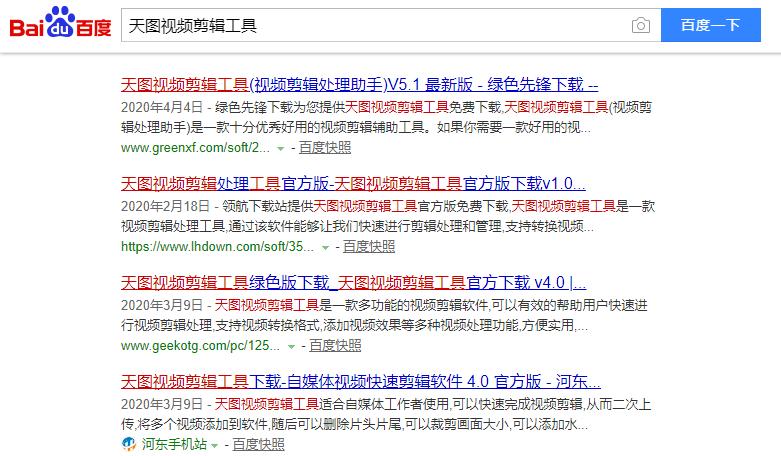Open the 天图视频剪辑处理工具官方版 v1.0 result
The height and width of the screenshot is (456, 781).
(353, 184)
